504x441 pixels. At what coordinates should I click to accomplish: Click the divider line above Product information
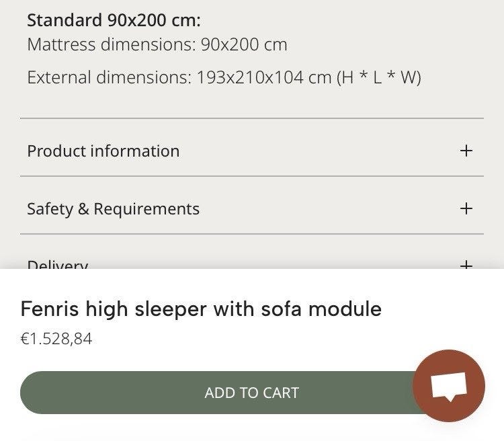[x=252, y=118]
